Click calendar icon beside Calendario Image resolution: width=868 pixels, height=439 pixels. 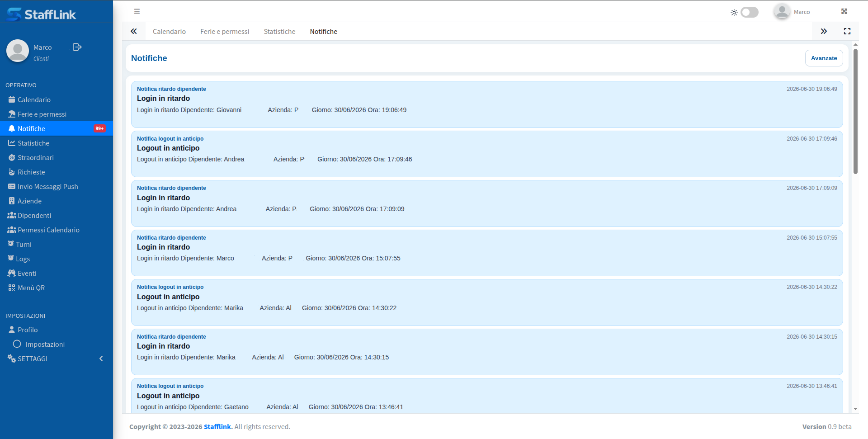[x=12, y=99]
